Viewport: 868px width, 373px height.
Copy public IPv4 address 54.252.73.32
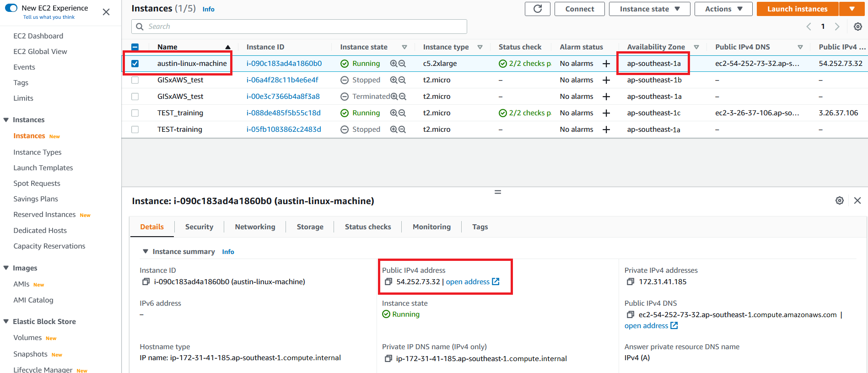pyautogui.click(x=388, y=282)
